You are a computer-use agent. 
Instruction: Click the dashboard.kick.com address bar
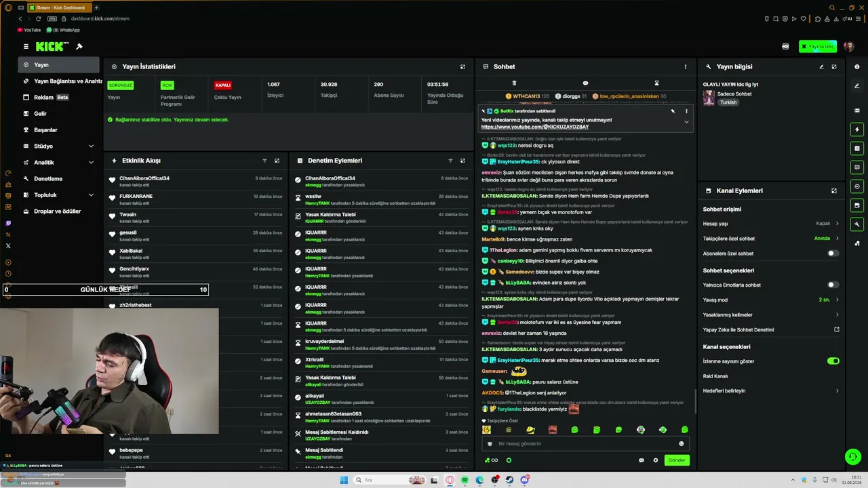[x=100, y=18]
